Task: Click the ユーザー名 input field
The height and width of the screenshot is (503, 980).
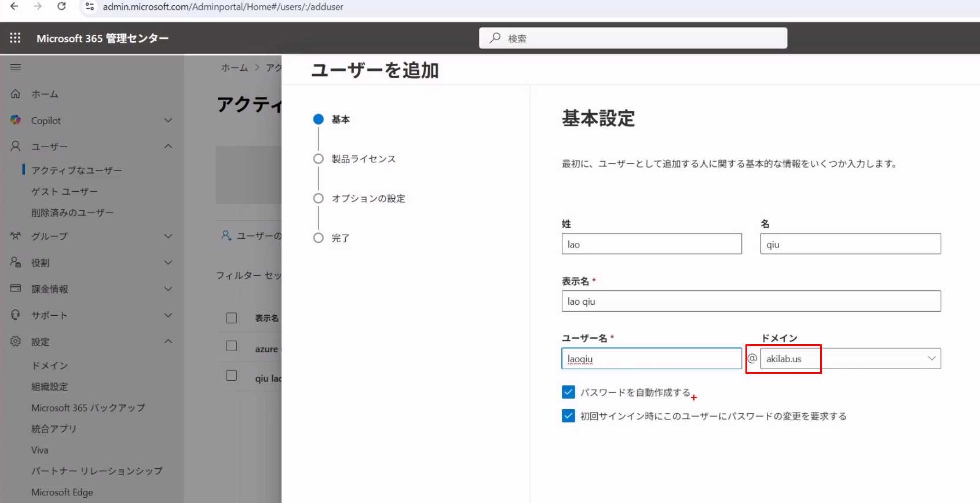Action: [x=651, y=359]
